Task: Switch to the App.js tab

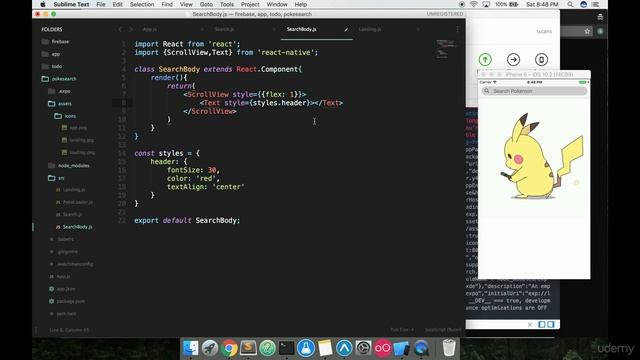Action: coord(150,29)
